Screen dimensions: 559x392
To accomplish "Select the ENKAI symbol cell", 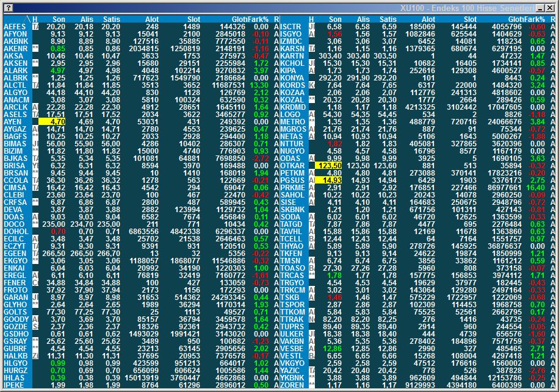I will [x=14, y=268].
